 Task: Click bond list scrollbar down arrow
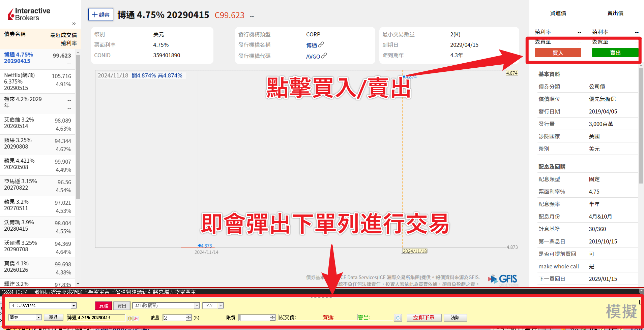click(78, 284)
